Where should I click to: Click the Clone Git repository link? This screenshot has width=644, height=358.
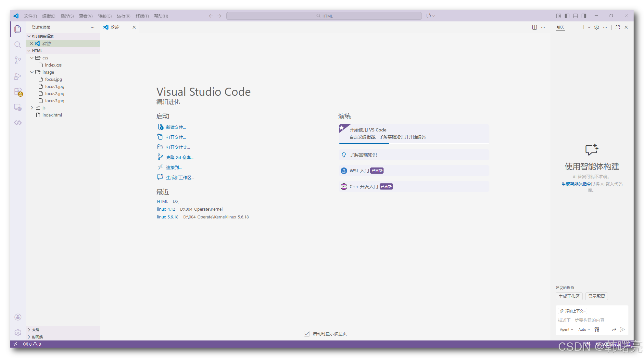tap(179, 157)
